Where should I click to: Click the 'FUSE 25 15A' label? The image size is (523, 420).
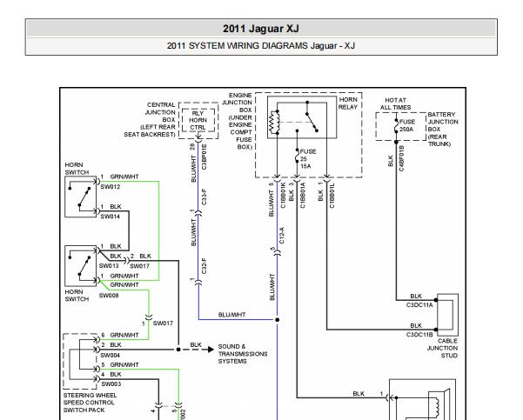tap(307, 158)
